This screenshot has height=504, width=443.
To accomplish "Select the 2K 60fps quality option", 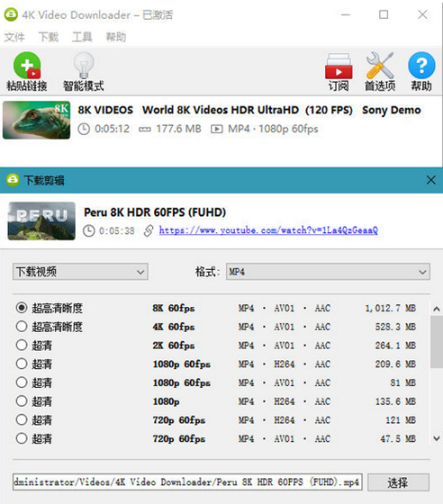I will click(x=22, y=346).
